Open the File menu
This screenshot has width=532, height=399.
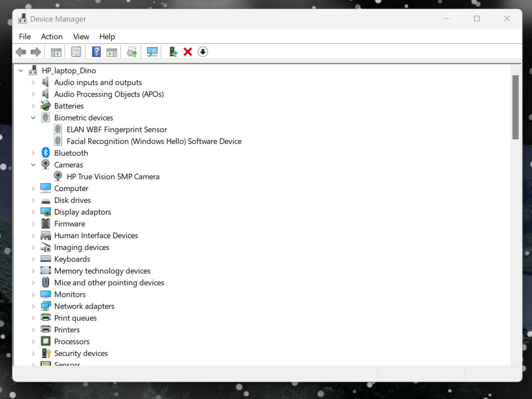(x=25, y=36)
